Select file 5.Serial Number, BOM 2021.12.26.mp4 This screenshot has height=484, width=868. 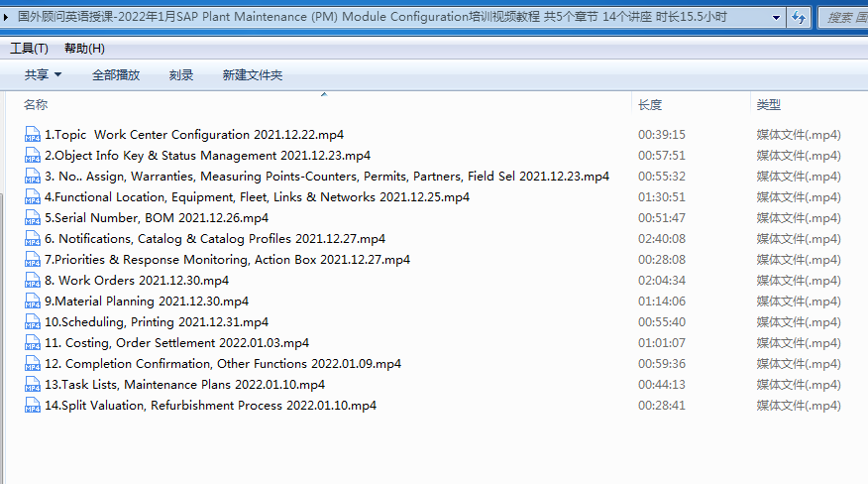click(x=157, y=218)
